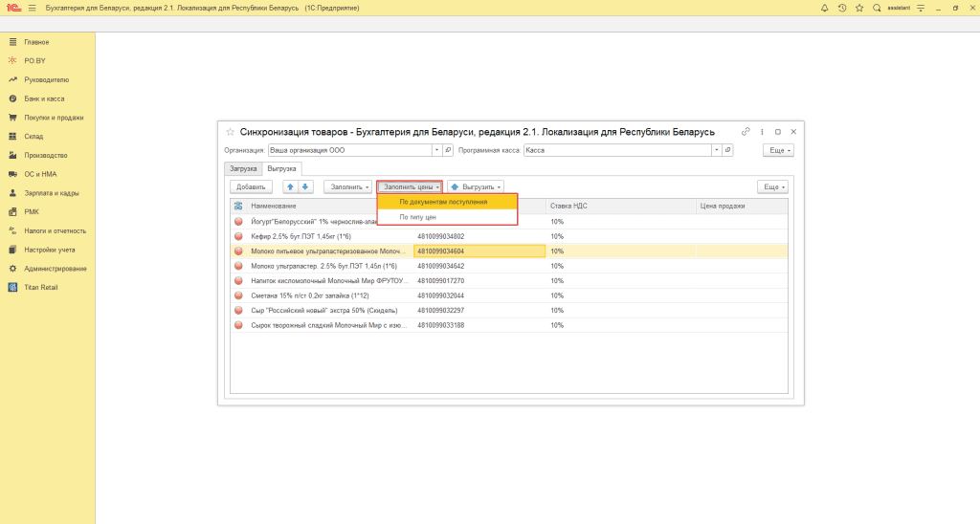This screenshot has width=980, height=524.
Task: Maximize the Синхронизация товаров form
Action: coord(778,132)
